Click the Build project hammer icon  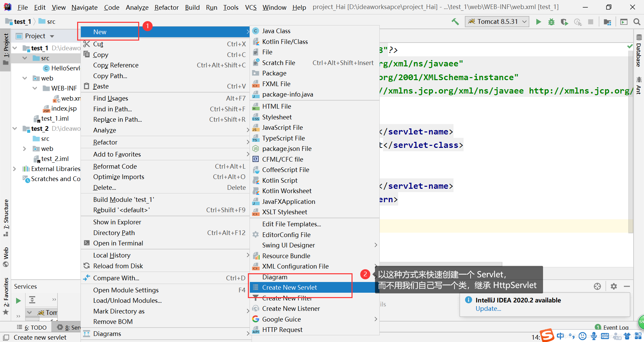(455, 22)
